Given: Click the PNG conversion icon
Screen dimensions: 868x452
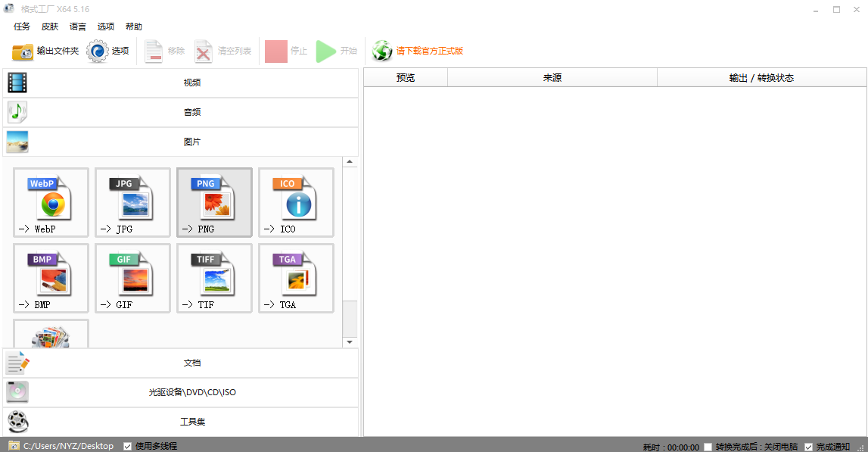Looking at the screenshot, I should coord(215,202).
